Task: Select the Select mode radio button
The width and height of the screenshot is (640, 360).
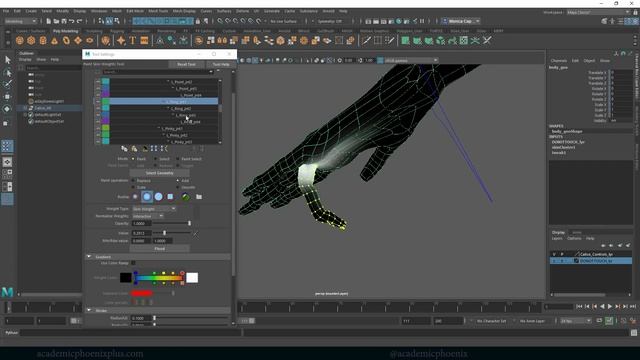Action: pos(156,159)
